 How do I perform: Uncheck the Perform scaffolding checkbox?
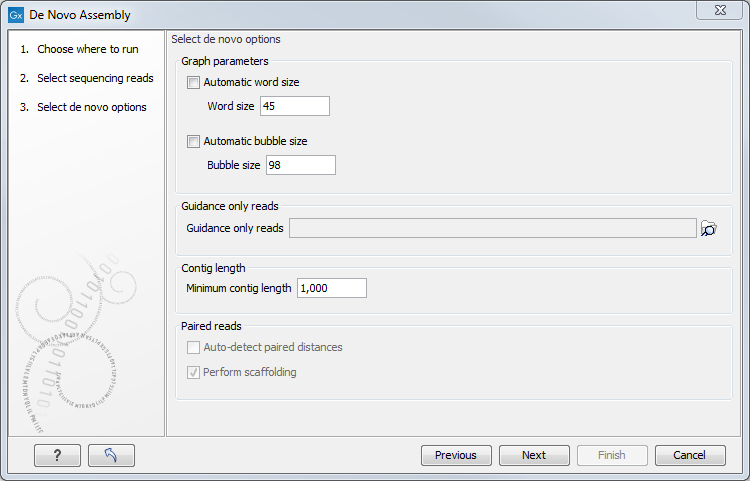(x=194, y=373)
